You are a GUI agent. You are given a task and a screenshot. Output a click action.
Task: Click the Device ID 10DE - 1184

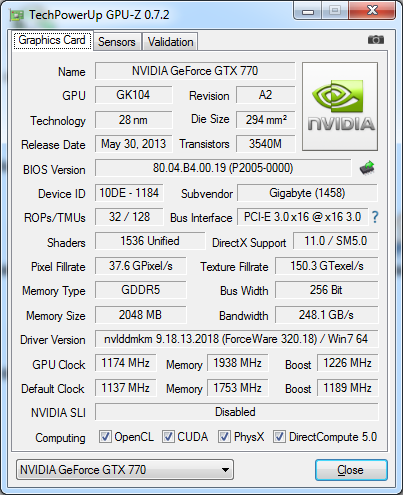click(129, 193)
